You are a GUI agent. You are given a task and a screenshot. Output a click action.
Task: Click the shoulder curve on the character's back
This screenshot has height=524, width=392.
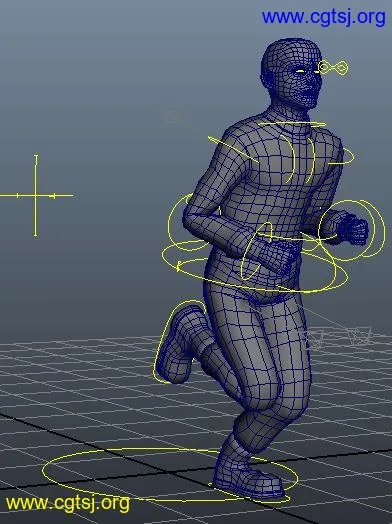point(233,149)
